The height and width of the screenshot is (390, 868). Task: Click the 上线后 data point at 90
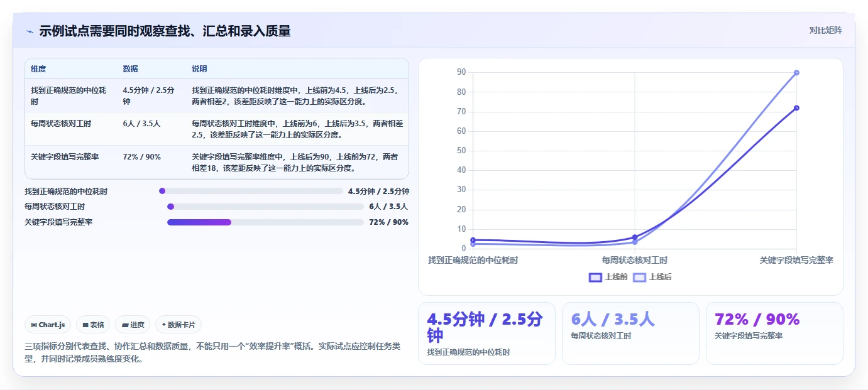(796, 73)
